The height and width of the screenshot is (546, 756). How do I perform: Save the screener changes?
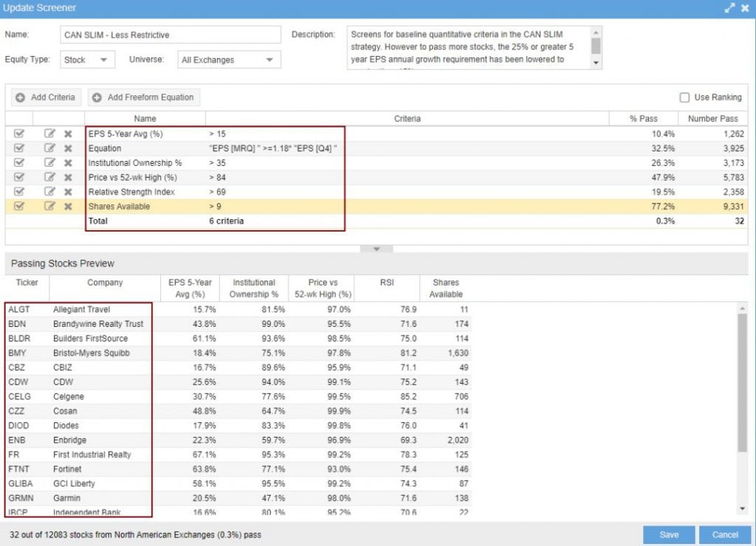coord(669,534)
